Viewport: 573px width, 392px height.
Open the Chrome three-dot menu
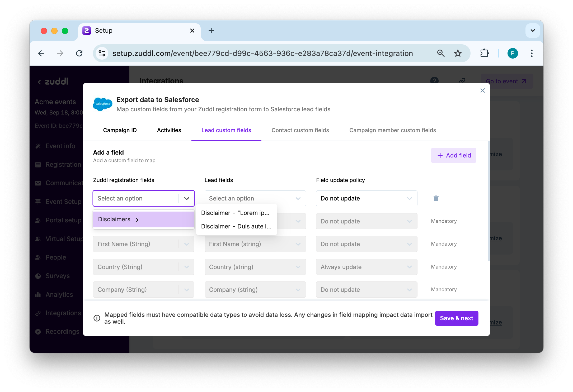coord(532,53)
